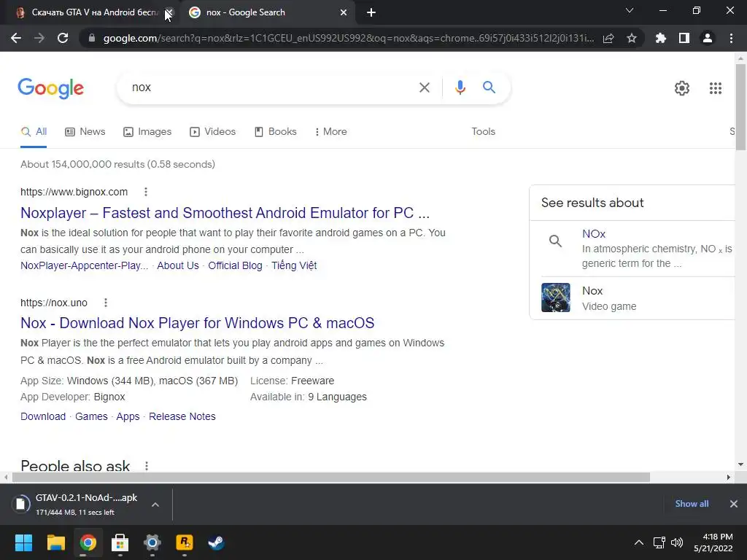Open the Official Blog sitelink
Viewport: 747px width, 560px height.
[x=235, y=265]
